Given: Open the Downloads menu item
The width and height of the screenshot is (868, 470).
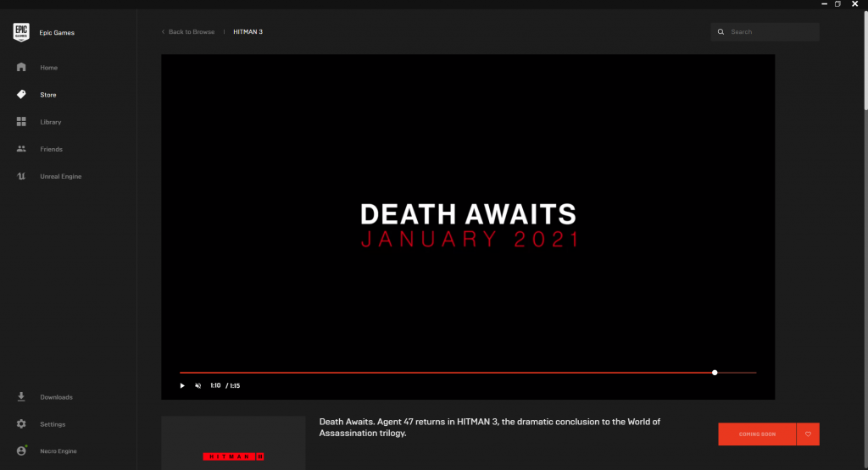Looking at the screenshot, I should [x=57, y=397].
